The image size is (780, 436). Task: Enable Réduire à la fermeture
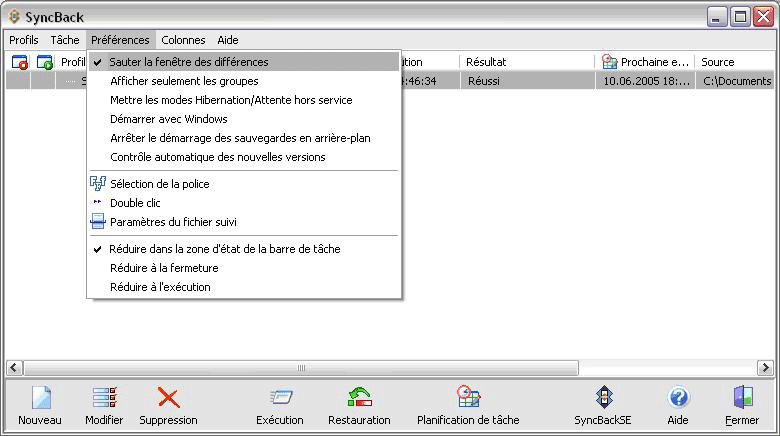pyautogui.click(x=164, y=268)
